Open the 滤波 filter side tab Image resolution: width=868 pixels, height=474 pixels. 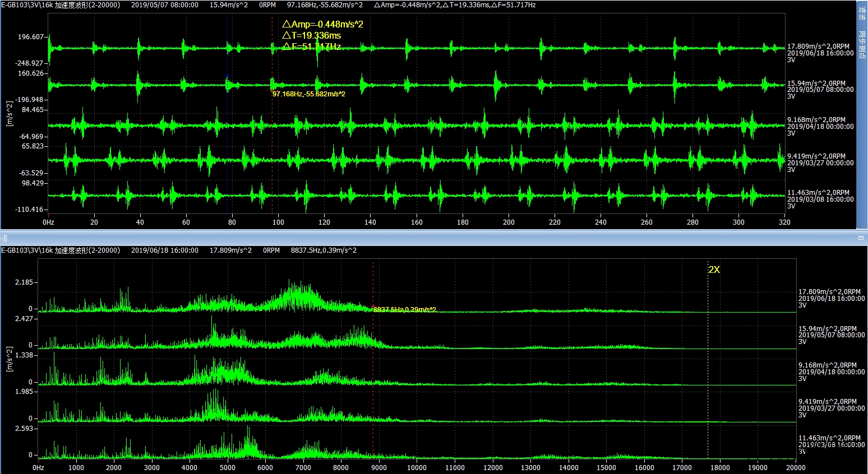coord(862,15)
